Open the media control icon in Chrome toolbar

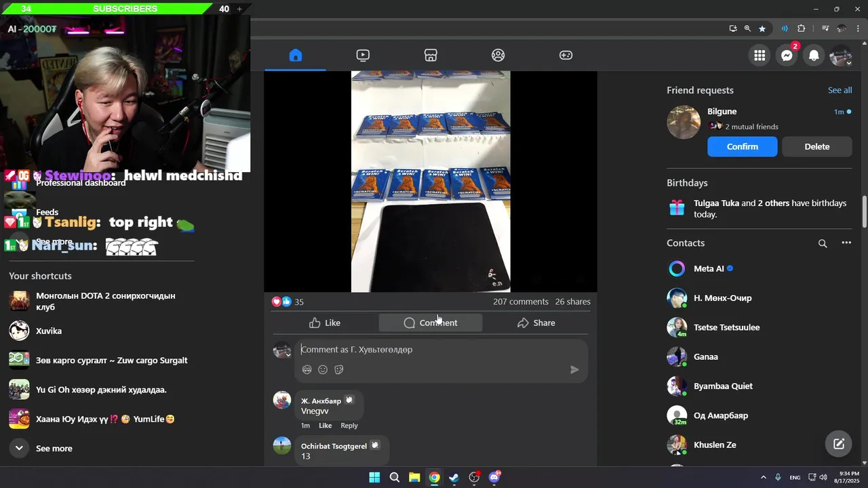tap(825, 28)
